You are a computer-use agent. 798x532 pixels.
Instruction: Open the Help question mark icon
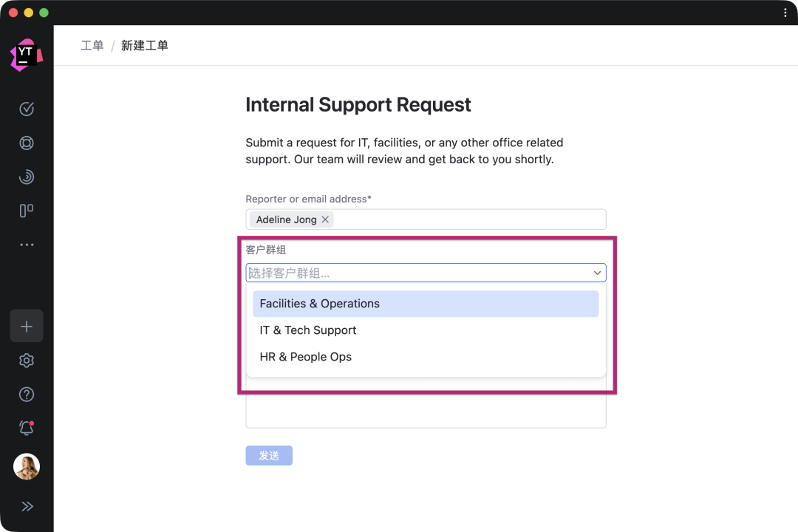point(27,395)
